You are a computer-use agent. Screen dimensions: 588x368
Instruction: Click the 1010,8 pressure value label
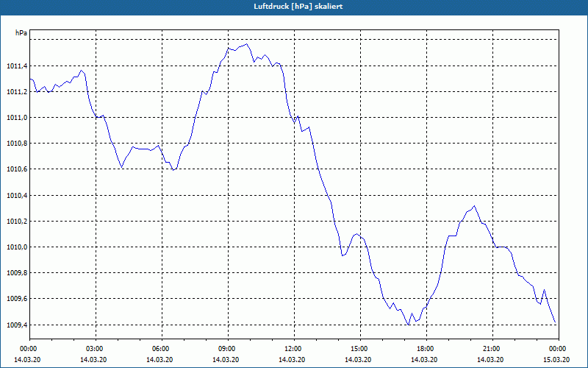(x=17, y=144)
